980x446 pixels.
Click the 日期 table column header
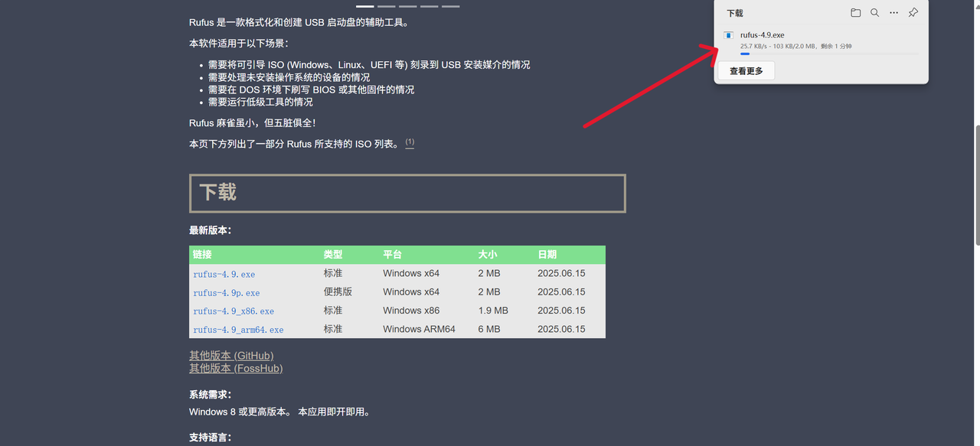(x=547, y=254)
